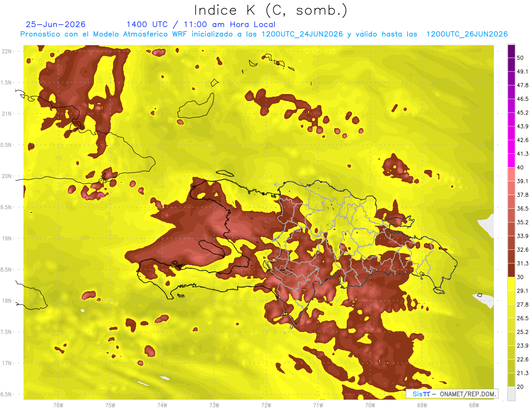Click the date "25-Jun-2026"
This screenshot has width=532, height=411.
pyautogui.click(x=56, y=24)
